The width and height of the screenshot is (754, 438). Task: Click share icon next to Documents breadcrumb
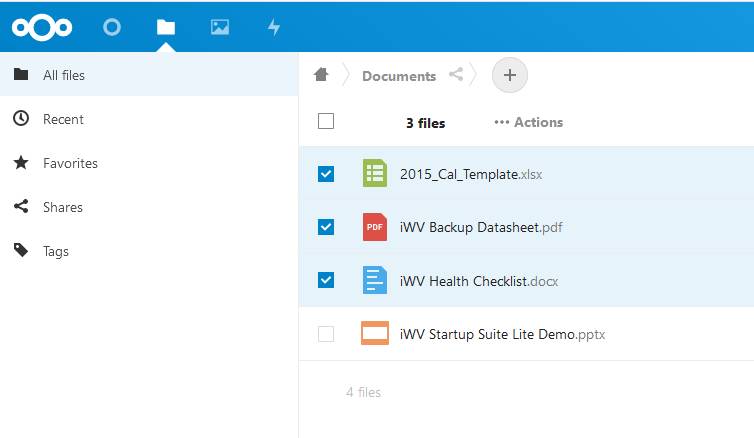point(456,74)
